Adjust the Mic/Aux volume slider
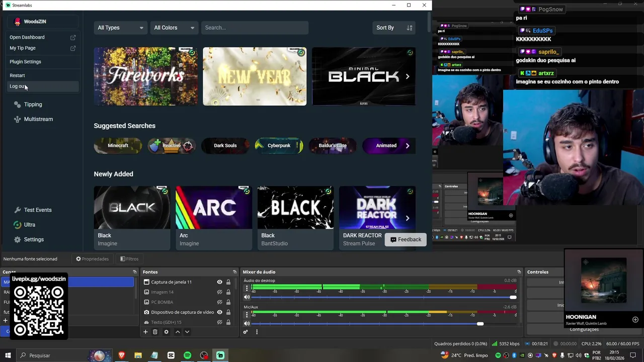Viewport: 644px width, 362px height. pyautogui.click(x=384, y=324)
